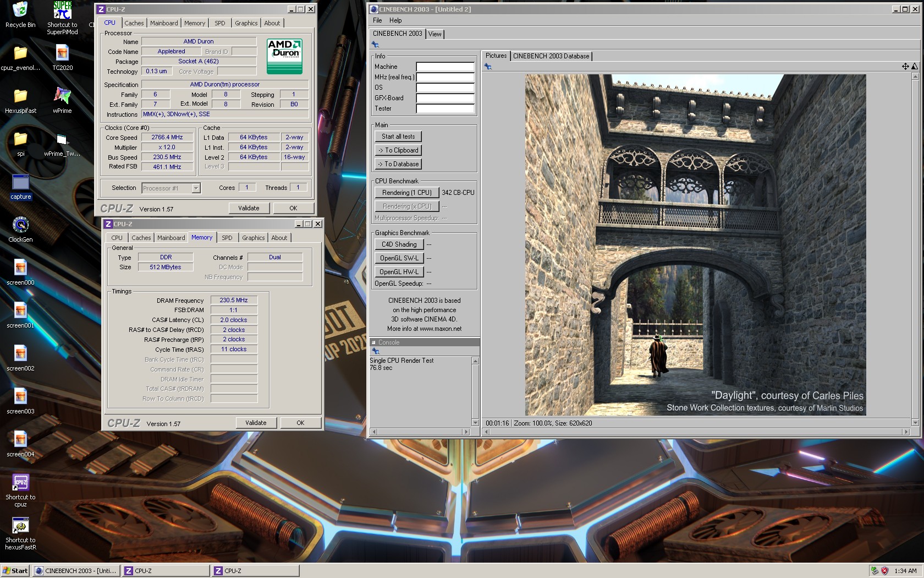Open the wPrime_Tw... desktop icon

pos(62,144)
